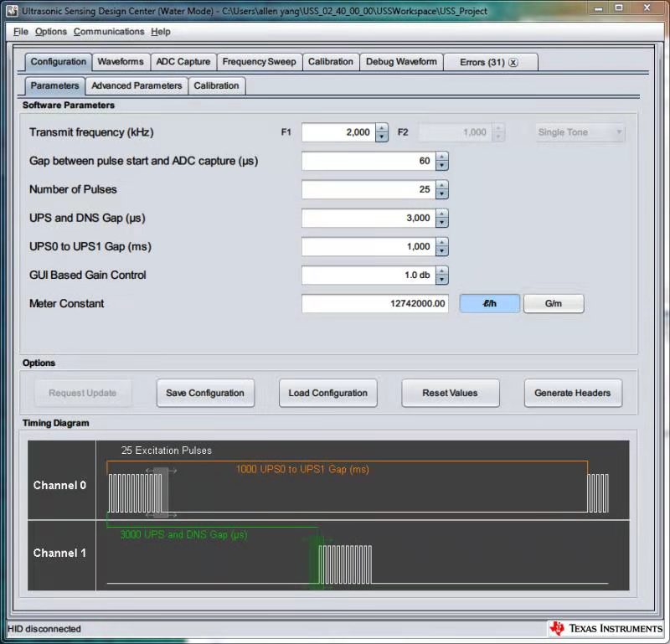Increase ADC capture gap with up arrow
The width and height of the screenshot is (670, 644).
pyautogui.click(x=442, y=157)
